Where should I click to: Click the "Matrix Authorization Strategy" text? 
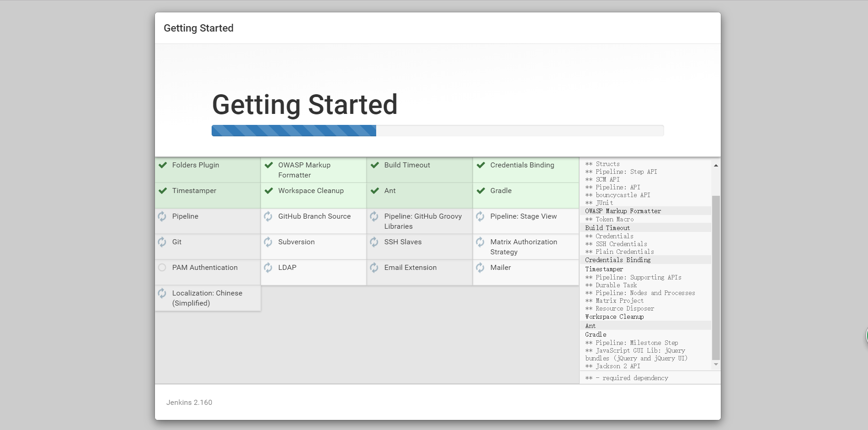[x=524, y=247]
